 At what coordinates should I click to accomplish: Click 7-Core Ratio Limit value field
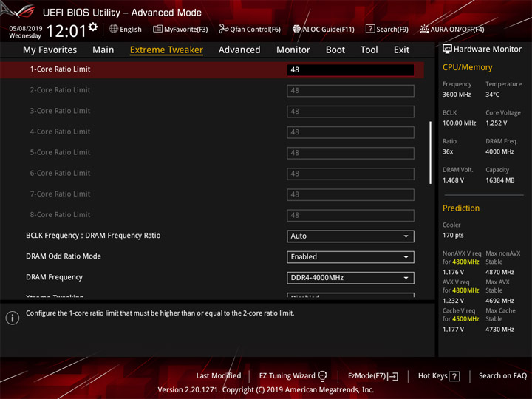pyautogui.click(x=350, y=194)
